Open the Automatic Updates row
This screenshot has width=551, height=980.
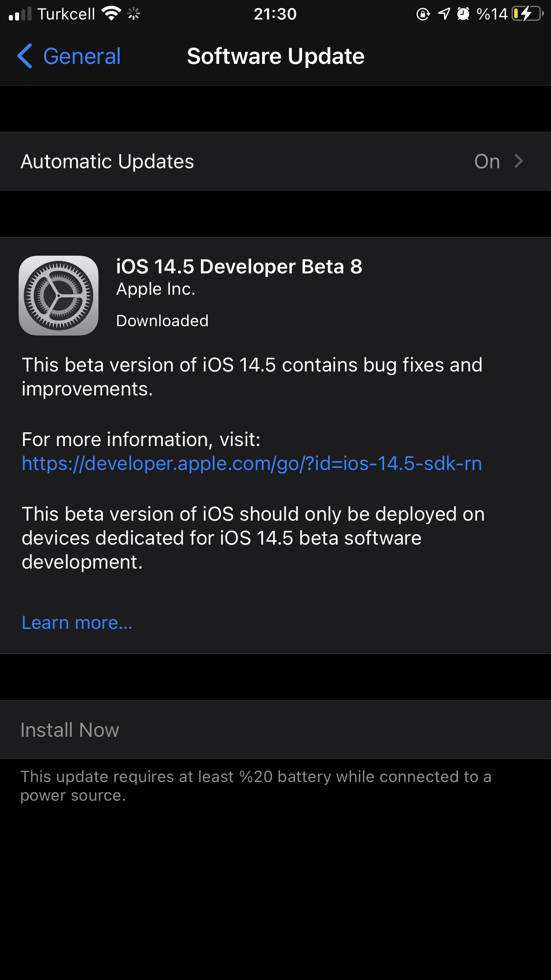tap(275, 161)
